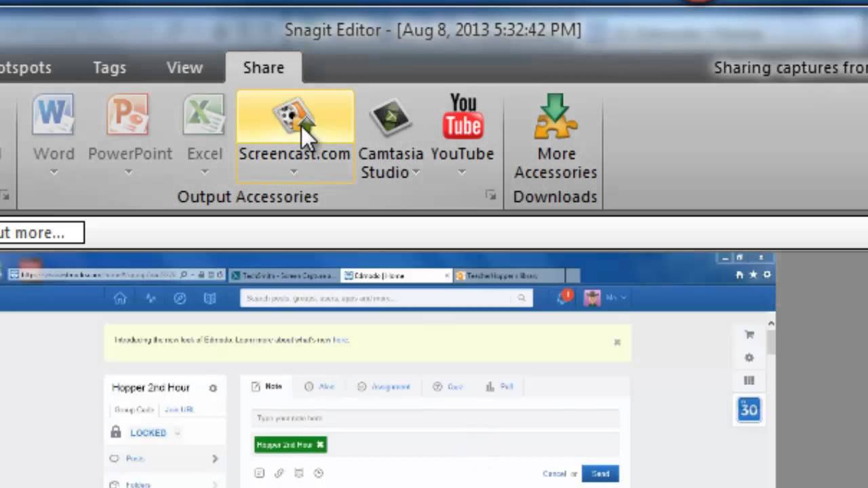Open the planner calendar 30 icon

749,409
